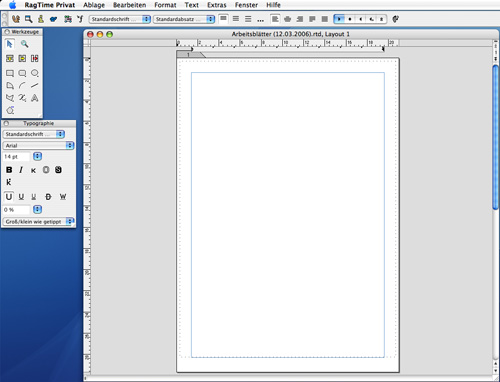500x382 pixels.
Task: Select the arrow pointer tool in Werkzeuge
Action: pos(10,44)
